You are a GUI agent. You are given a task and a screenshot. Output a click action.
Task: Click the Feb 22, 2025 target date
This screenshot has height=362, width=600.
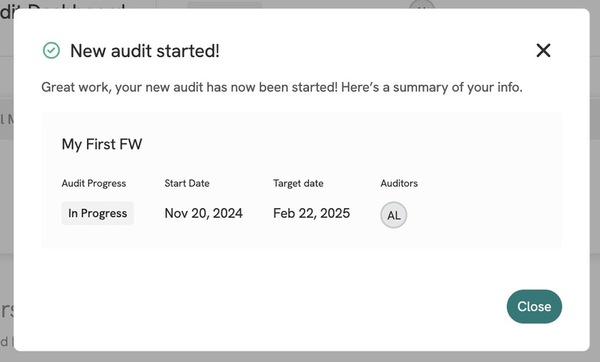(x=311, y=213)
